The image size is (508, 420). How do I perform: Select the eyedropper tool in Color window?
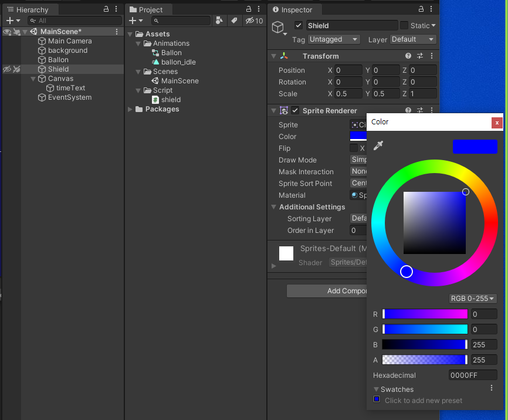coord(378,145)
